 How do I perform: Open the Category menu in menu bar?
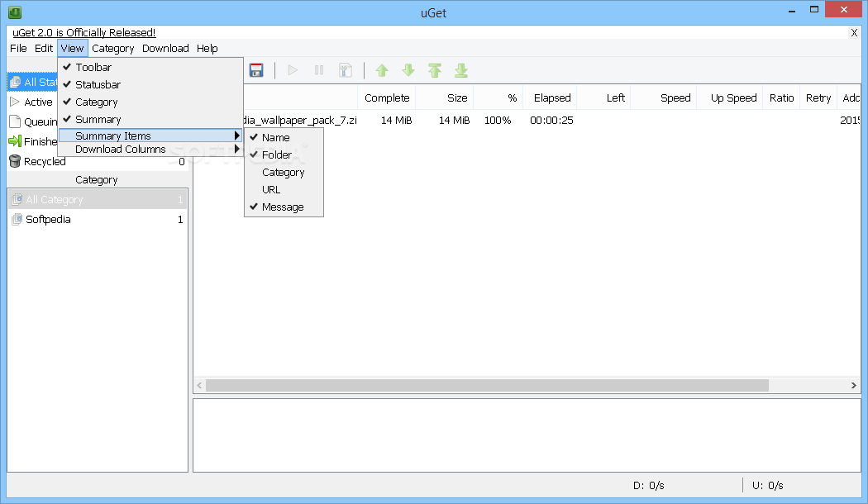click(113, 48)
